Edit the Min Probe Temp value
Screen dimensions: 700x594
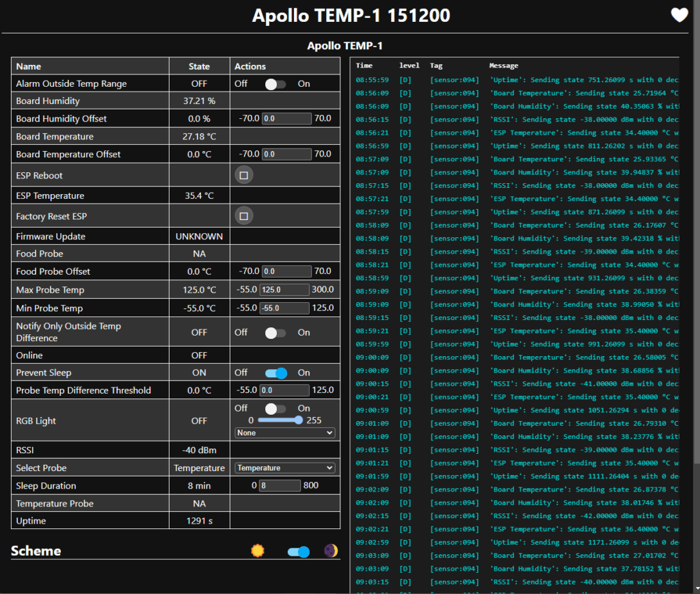[285, 308]
